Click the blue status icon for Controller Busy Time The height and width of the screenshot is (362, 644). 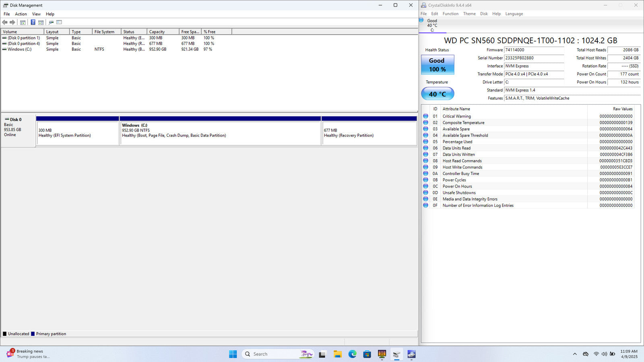coord(425,173)
